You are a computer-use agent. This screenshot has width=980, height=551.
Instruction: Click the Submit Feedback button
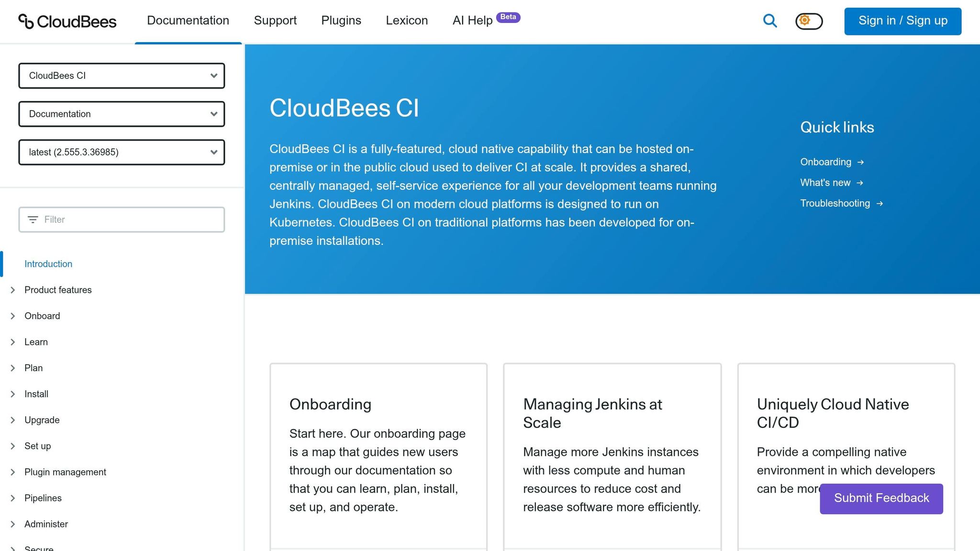(881, 498)
